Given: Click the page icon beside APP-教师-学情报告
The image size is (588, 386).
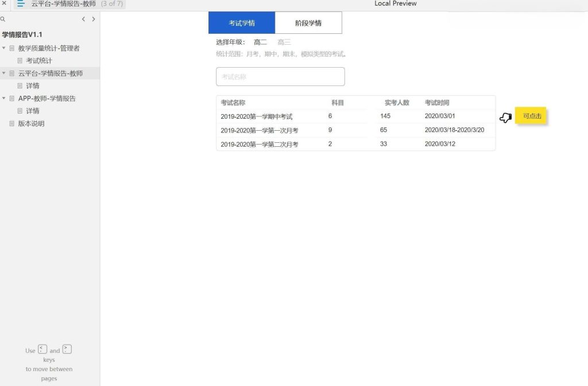Looking at the screenshot, I should [11, 98].
